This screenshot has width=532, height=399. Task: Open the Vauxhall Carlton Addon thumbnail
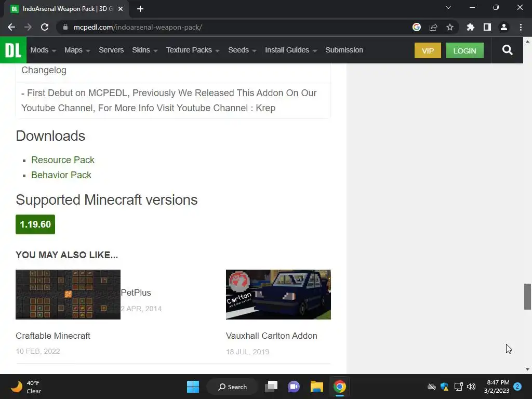[x=278, y=295]
